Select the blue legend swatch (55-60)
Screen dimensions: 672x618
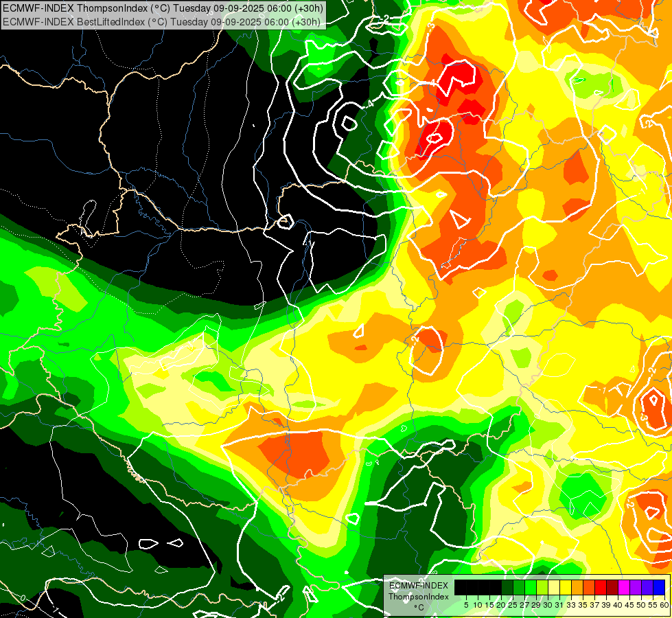659,587
